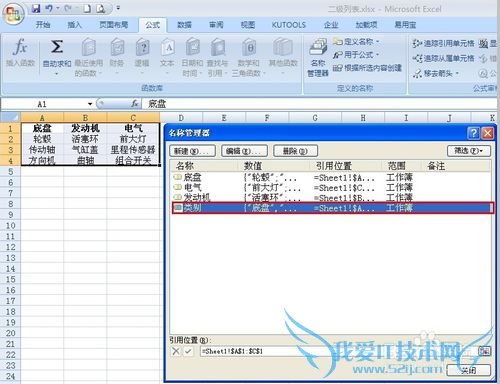
Task: Click the Select All corner button
Action: click(x=10, y=117)
